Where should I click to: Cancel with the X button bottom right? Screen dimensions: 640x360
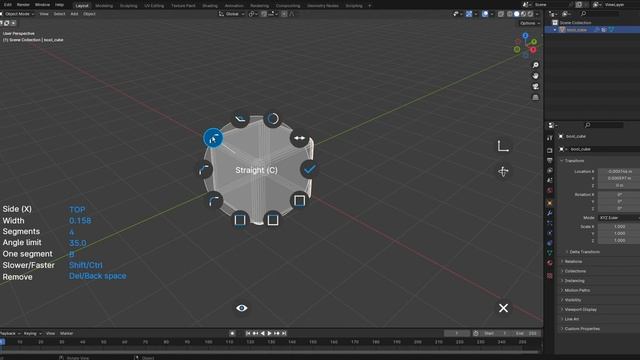[x=503, y=308]
